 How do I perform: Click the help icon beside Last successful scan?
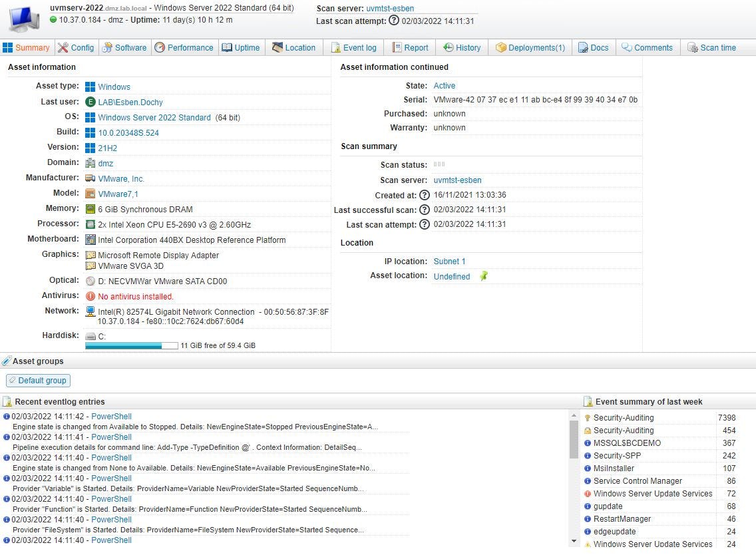pyautogui.click(x=425, y=210)
